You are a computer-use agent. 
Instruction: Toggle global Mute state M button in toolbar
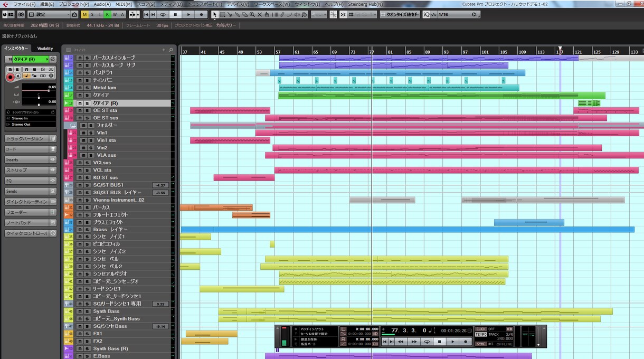[84, 14]
